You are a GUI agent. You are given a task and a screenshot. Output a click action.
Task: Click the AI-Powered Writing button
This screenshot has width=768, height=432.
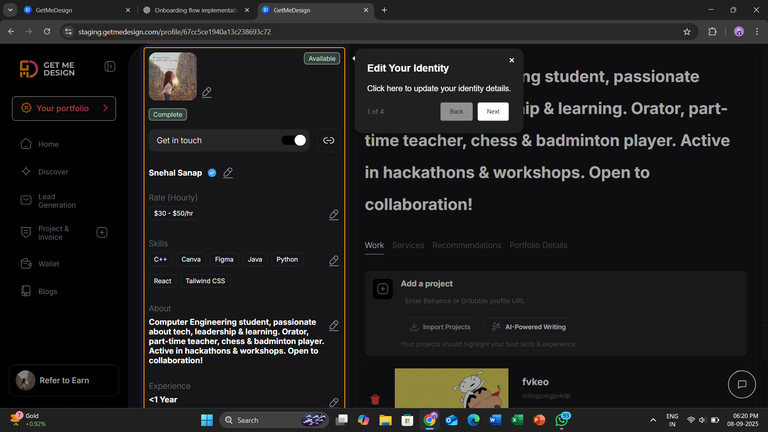[528, 327]
